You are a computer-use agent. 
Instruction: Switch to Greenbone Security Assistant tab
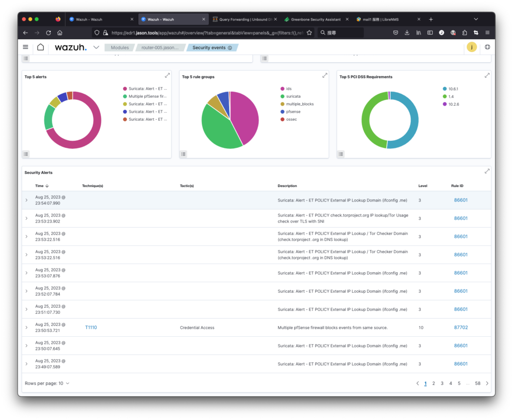pyautogui.click(x=316, y=20)
